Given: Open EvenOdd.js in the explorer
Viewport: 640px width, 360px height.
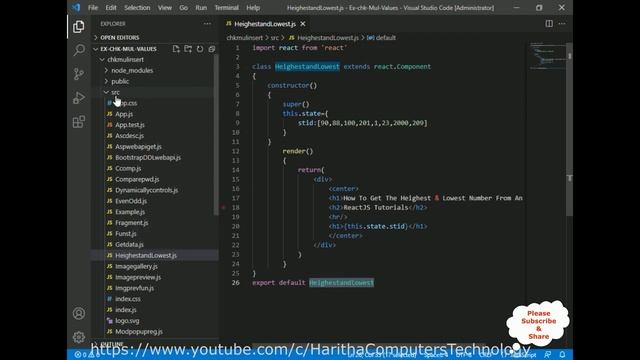Looking at the screenshot, I should (131, 201).
